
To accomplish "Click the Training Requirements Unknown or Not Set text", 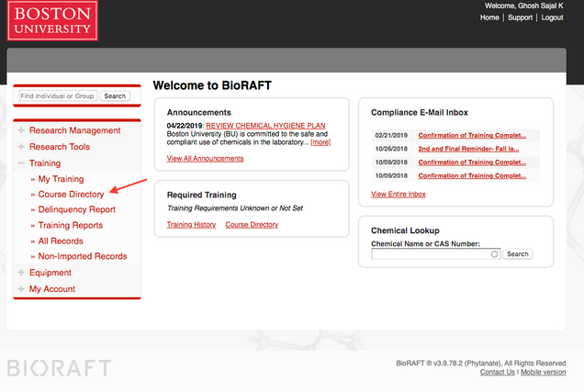I will (x=235, y=208).
